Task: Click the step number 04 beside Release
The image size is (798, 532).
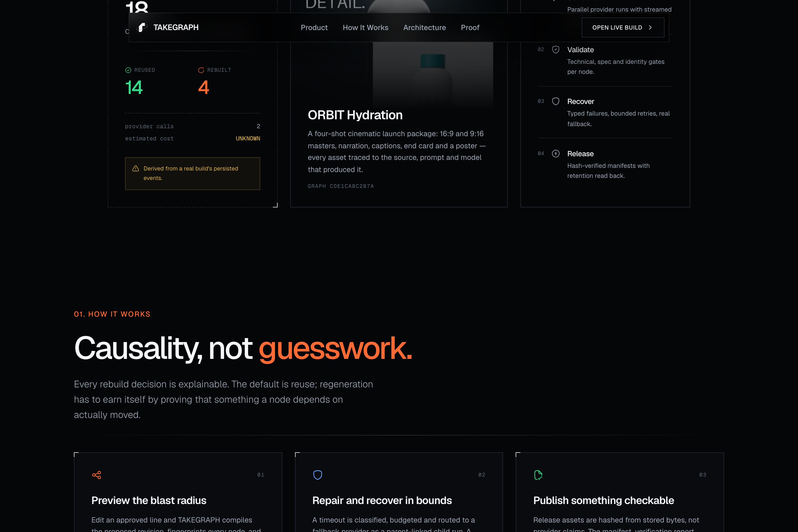Action: pos(541,153)
